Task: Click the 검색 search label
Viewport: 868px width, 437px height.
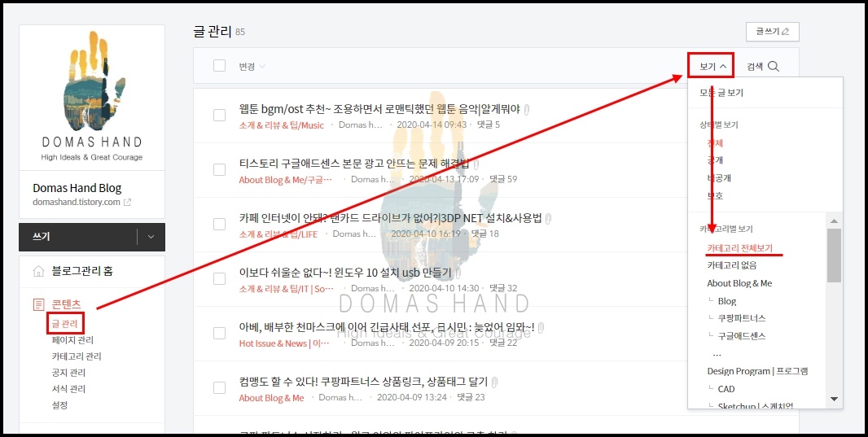Action: click(755, 67)
